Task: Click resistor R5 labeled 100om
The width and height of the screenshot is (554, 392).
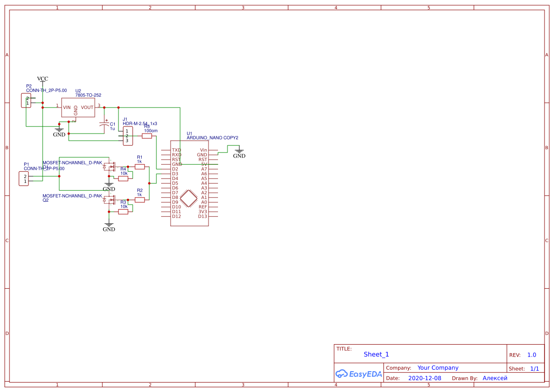Action: [x=147, y=135]
